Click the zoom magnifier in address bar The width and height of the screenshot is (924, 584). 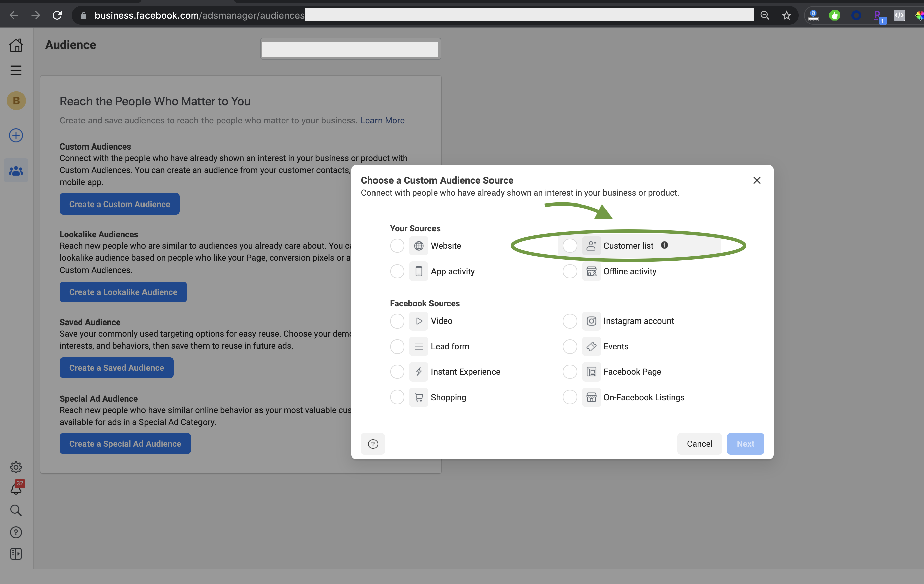tap(765, 15)
